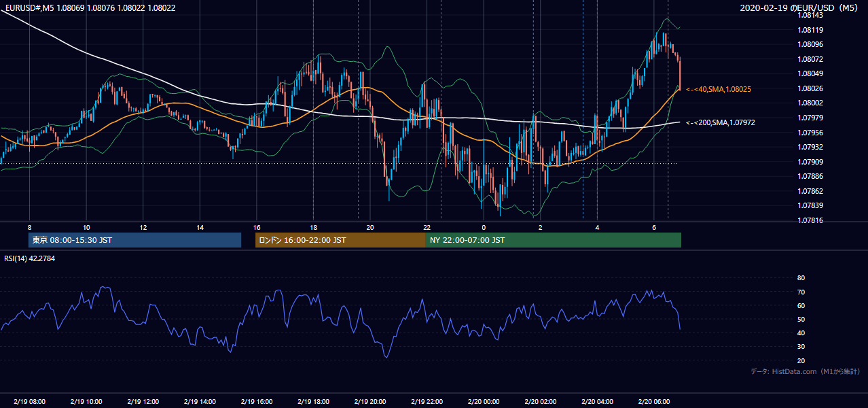The width and height of the screenshot is (868, 408).
Task: Click hour label 12 under price chart
Action: point(143,227)
